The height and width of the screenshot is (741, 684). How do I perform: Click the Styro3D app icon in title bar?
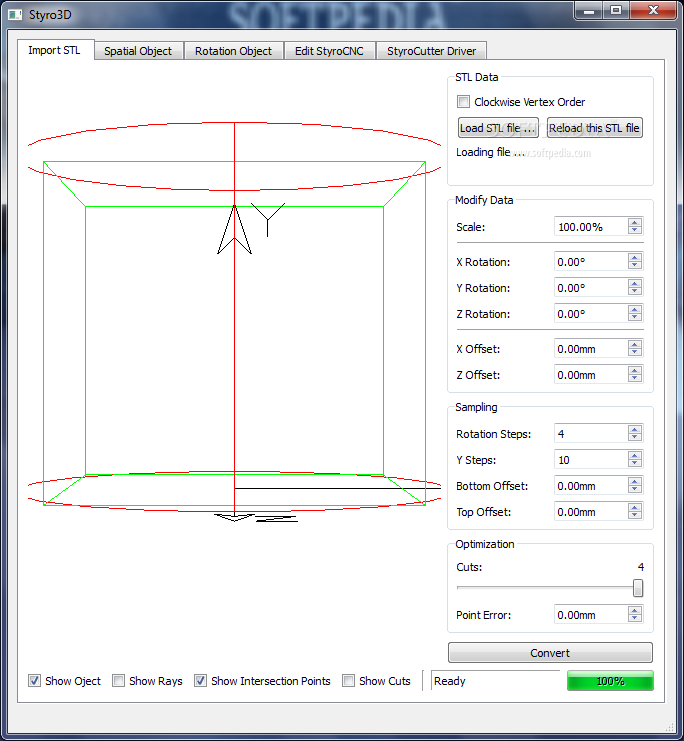15,15
